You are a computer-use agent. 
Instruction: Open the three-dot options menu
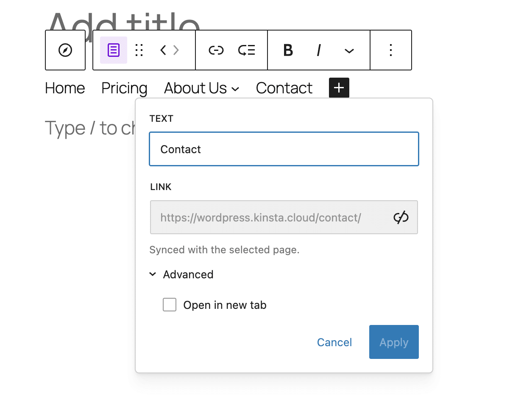coord(390,50)
